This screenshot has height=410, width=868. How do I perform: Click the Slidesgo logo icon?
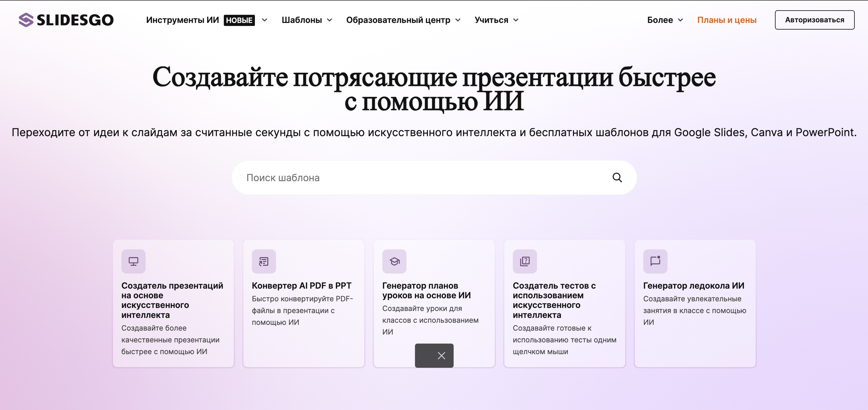point(26,20)
